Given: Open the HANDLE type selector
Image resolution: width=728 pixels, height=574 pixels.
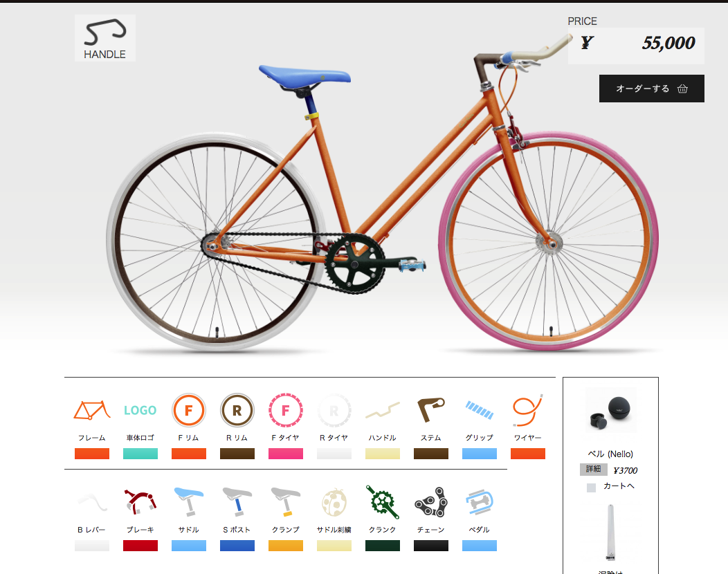Looking at the screenshot, I should [105, 38].
